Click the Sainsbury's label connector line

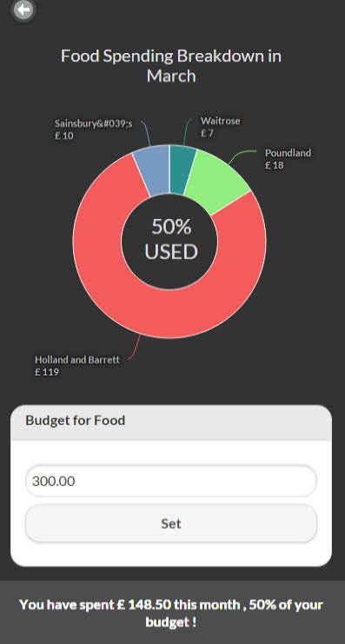[146, 133]
